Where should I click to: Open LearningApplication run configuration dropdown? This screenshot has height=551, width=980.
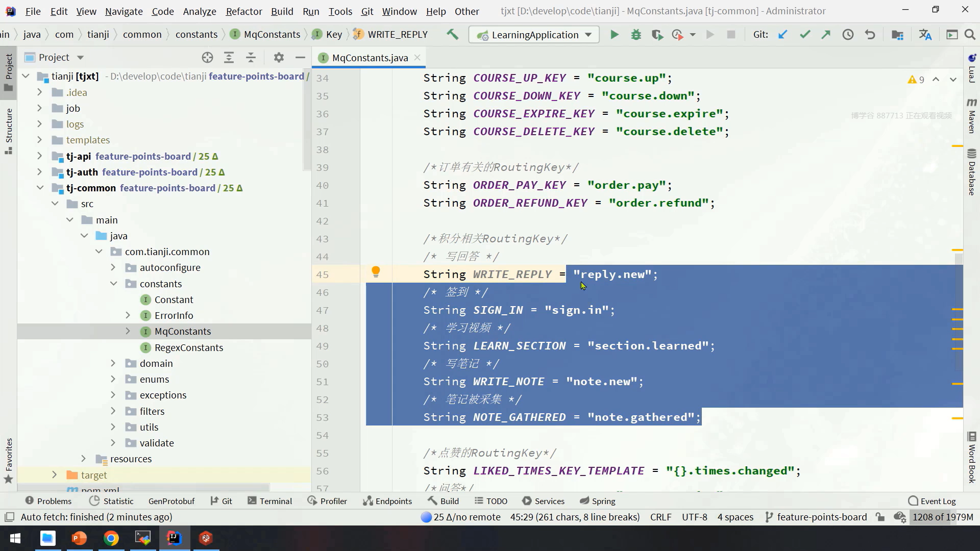533,35
